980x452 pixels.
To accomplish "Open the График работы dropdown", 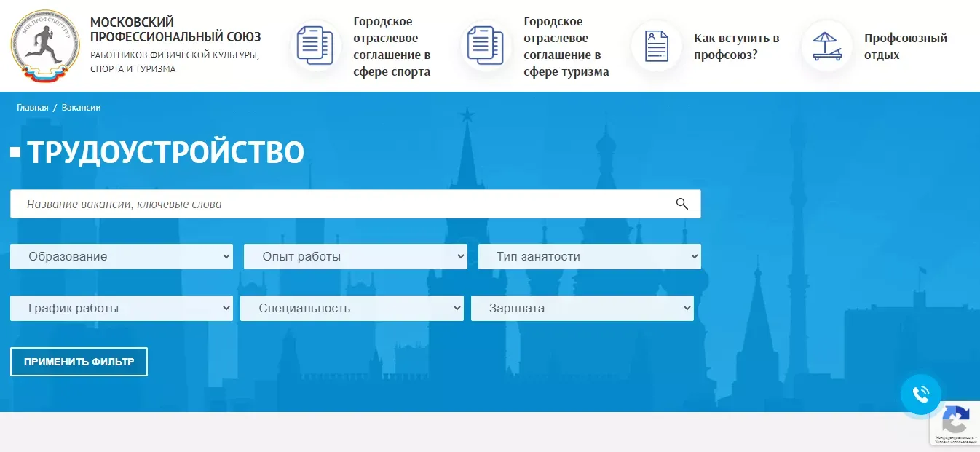I will (122, 308).
